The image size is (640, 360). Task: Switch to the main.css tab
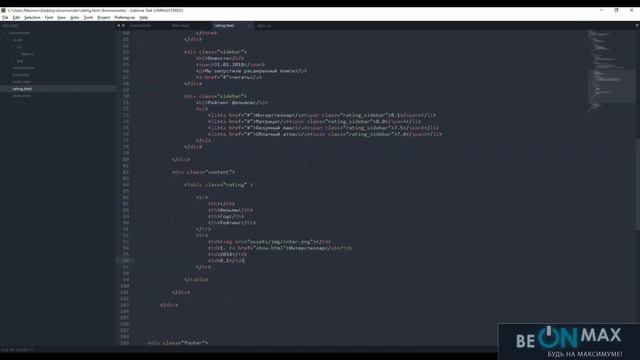tap(264, 25)
